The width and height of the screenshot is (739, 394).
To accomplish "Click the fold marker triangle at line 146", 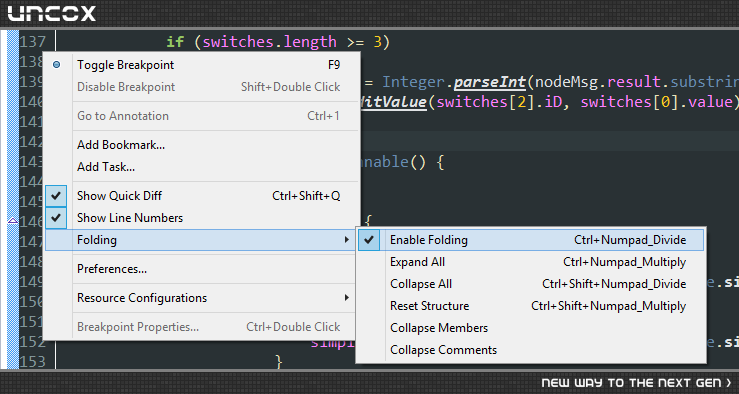I will [13, 220].
